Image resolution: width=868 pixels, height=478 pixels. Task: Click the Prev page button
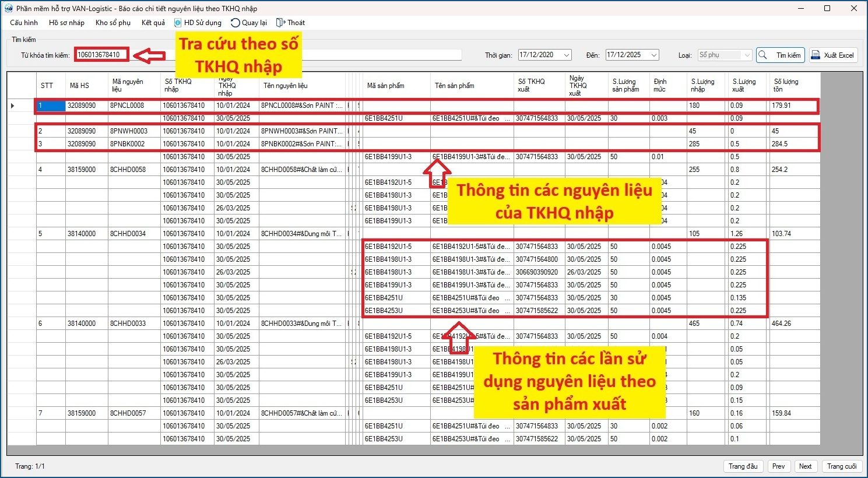click(778, 466)
